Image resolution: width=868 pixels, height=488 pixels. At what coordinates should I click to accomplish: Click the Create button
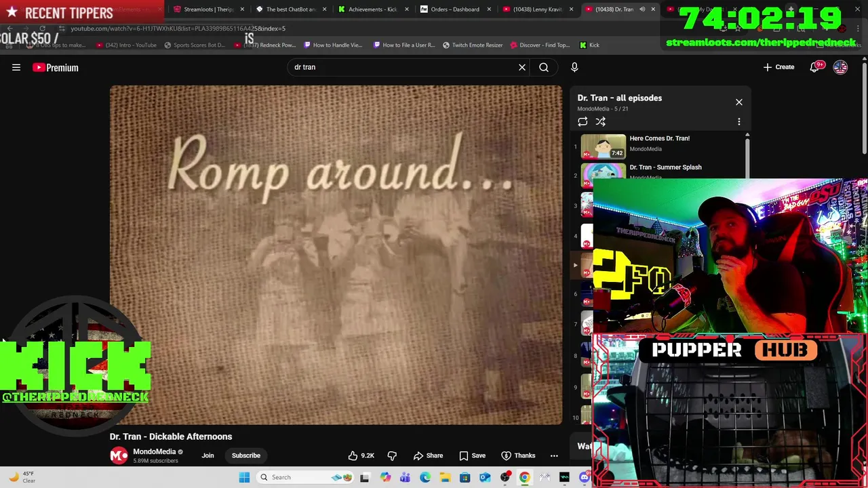click(x=778, y=67)
